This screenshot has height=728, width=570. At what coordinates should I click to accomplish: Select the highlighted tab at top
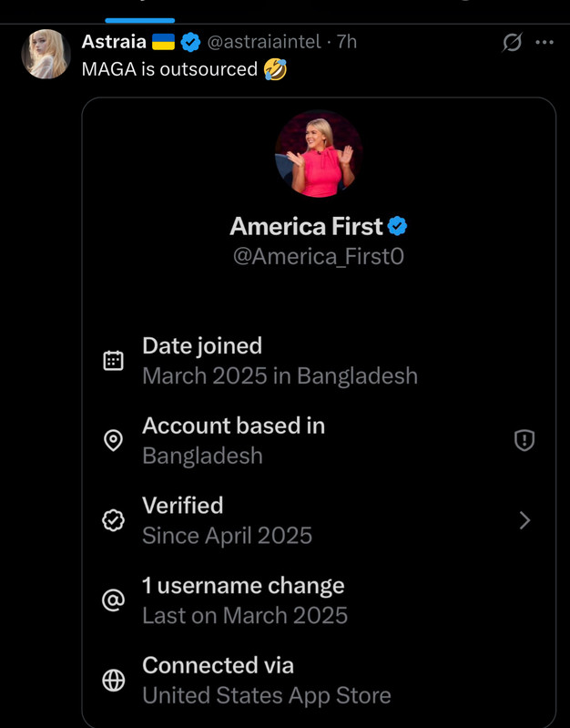point(139,9)
